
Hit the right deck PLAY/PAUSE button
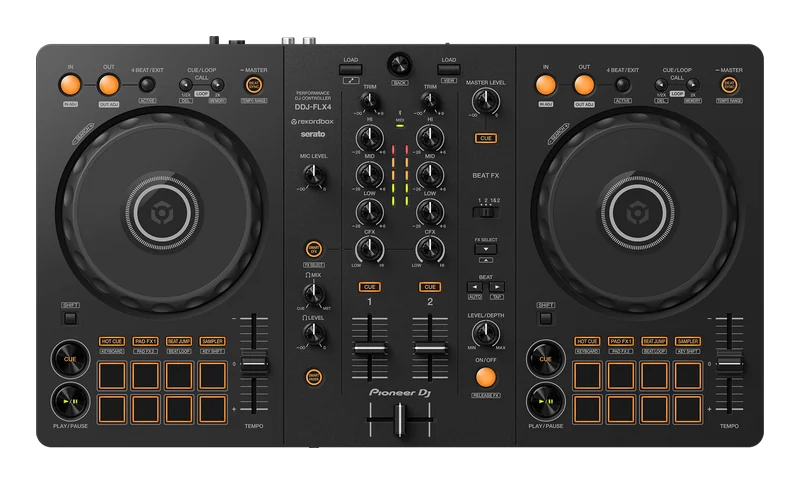point(545,401)
